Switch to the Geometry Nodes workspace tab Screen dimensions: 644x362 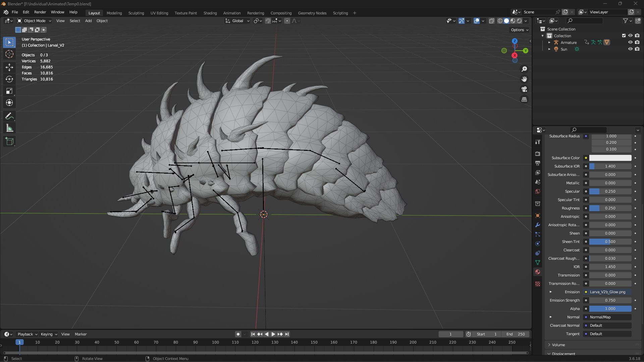tap(312, 13)
